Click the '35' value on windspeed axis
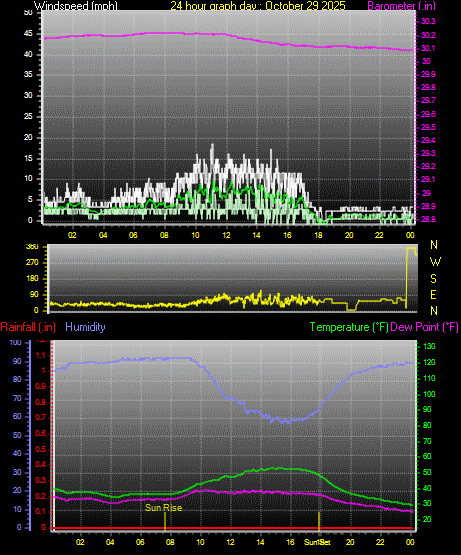Image resolution: width=461 pixels, height=555 pixels. tap(28, 74)
